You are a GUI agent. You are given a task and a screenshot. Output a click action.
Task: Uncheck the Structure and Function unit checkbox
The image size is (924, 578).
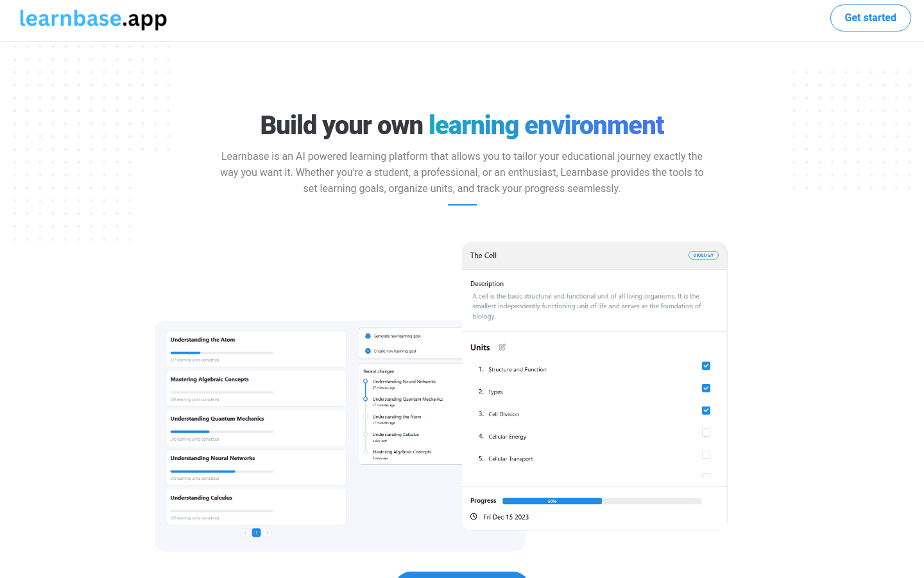pyautogui.click(x=706, y=365)
